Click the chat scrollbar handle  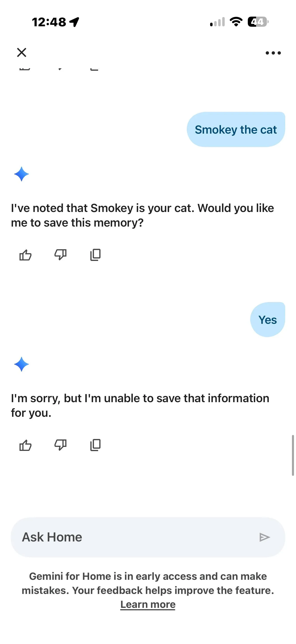tap(293, 455)
